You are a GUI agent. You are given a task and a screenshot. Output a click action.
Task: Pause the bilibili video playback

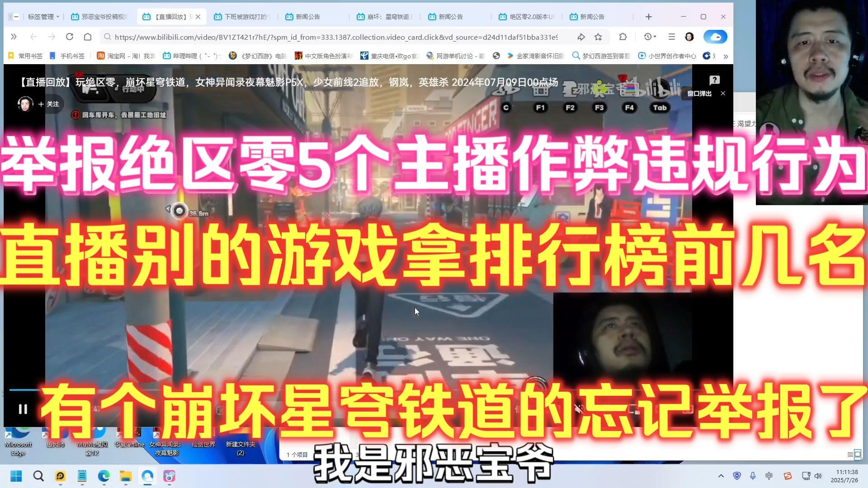[23, 409]
